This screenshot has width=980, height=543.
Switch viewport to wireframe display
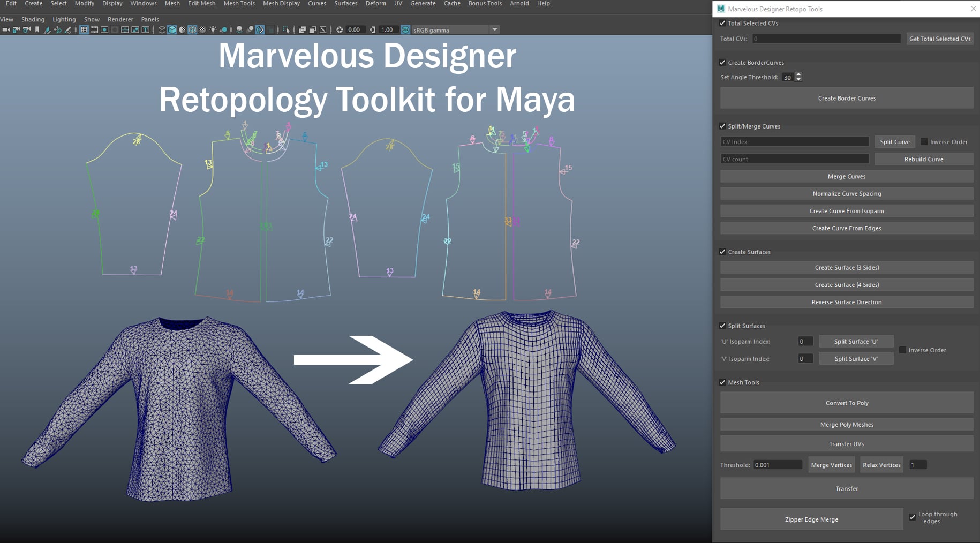click(x=162, y=29)
